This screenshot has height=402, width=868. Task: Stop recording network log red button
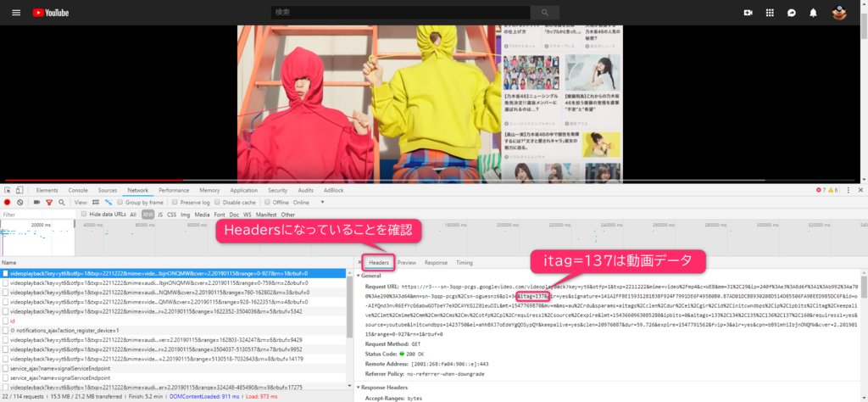(8, 203)
